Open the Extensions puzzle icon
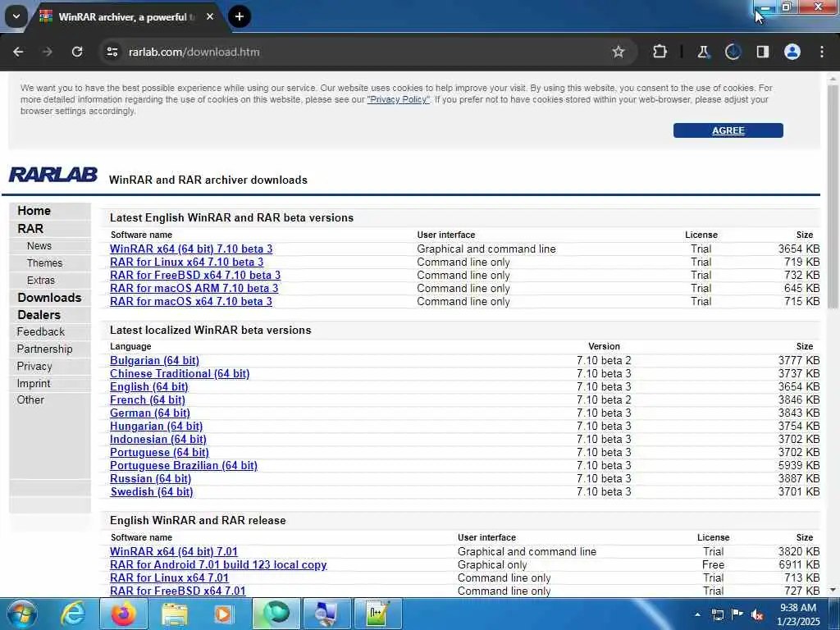This screenshot has height=630, width=840. [x=660, y=52]
